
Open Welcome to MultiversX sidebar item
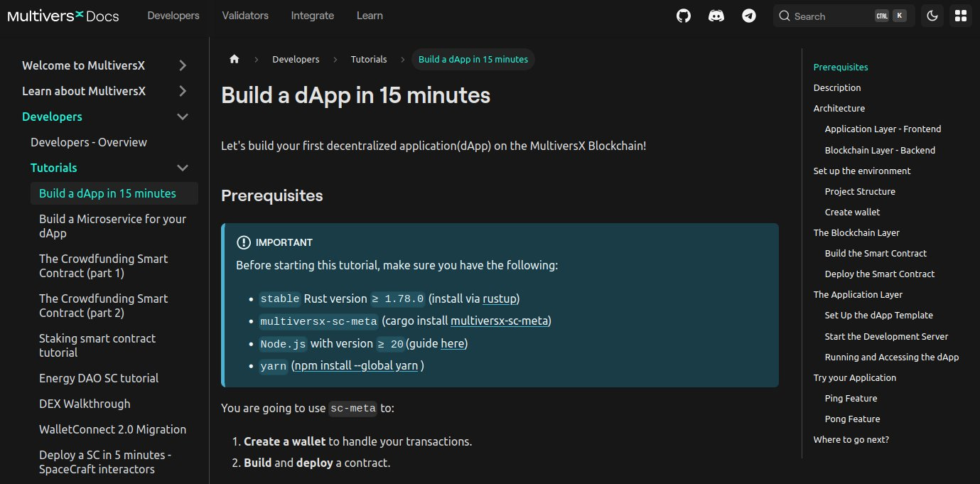coord(83,65)
